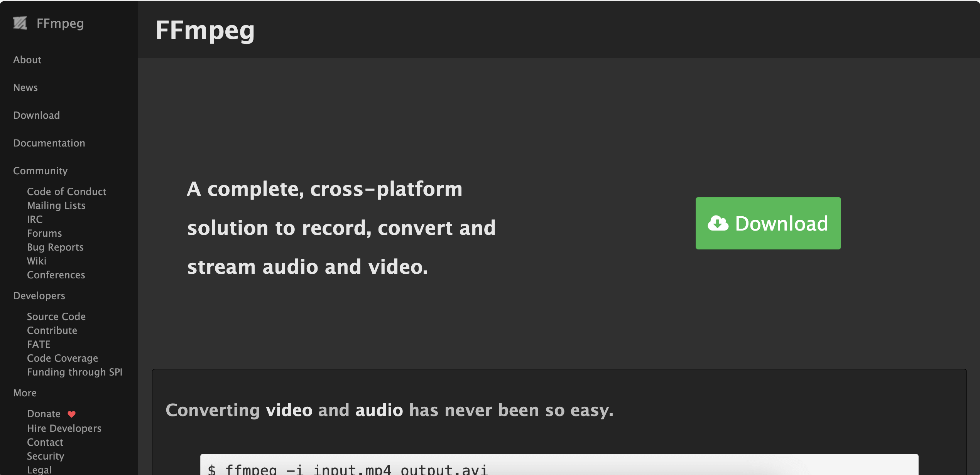
Task: Click the Mailing Lists item
Action: tap(56, 205)
